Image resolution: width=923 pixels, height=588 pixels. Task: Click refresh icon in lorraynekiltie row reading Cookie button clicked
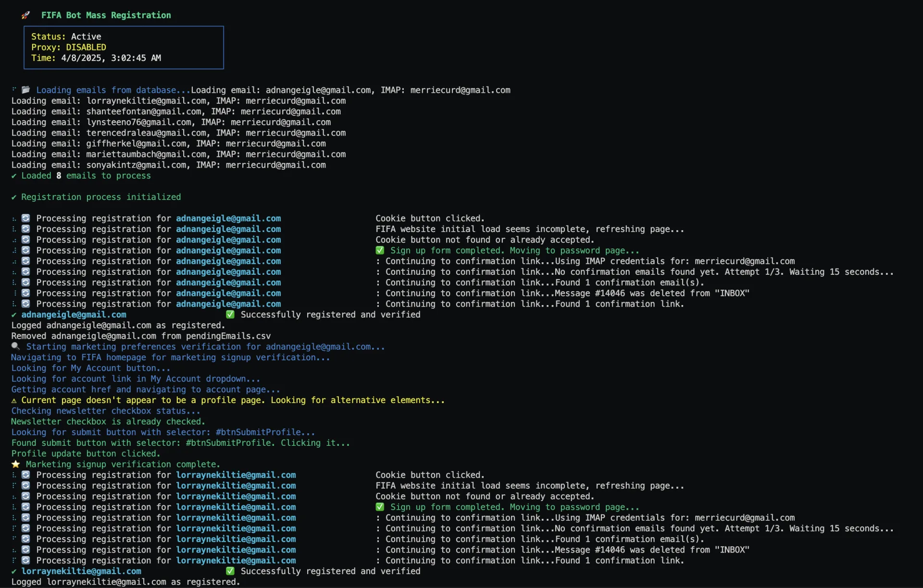click(26, 475)
